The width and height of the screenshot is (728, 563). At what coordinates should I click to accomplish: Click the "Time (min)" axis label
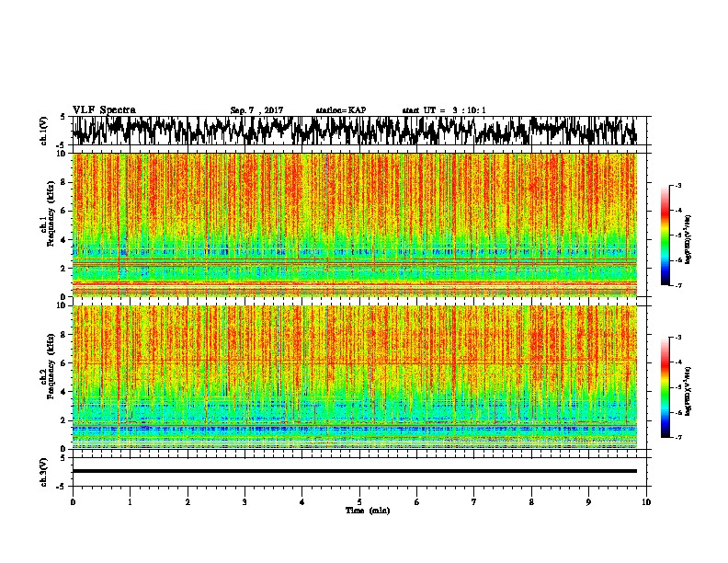pyautogui.click(x=368, y=511)
